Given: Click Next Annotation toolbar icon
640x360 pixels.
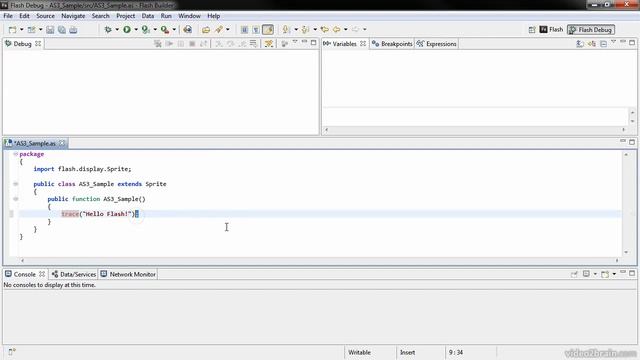Looking at the screenshot, I should (x=287, y=29).
